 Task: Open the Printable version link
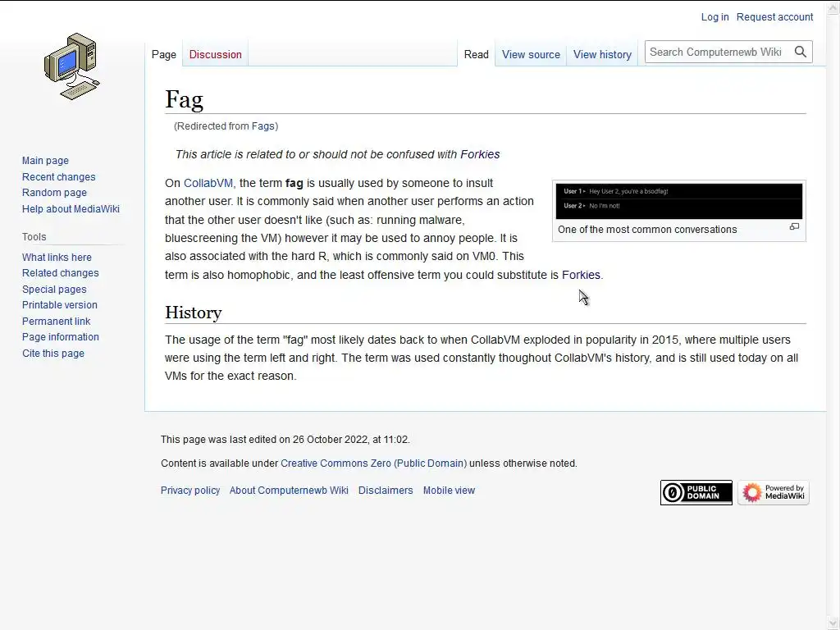point(60,305)
